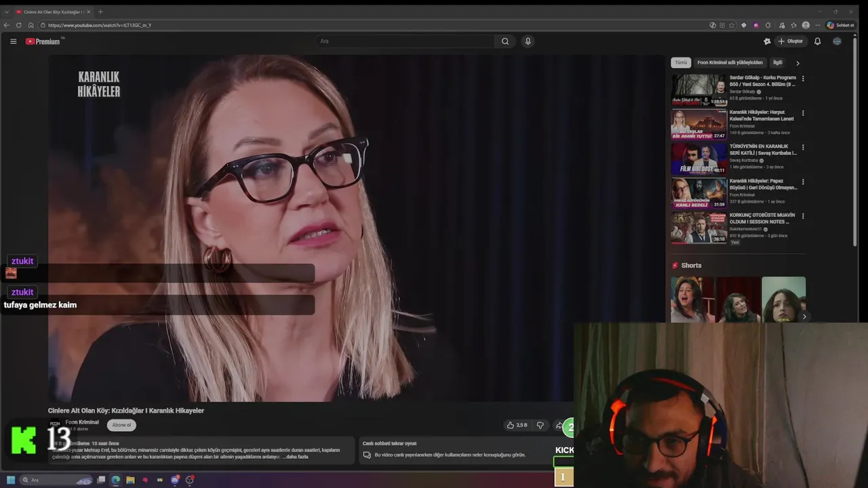
Task: Open more options for Papaz Büyüsü video
Action: click(x=803, y=182)
